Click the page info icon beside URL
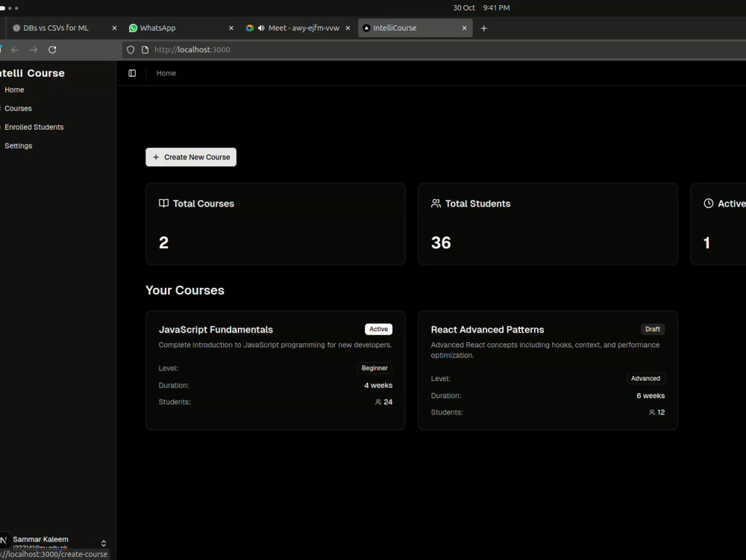The image size is (746, 560). pyautogui.click(x=145, y=50)
